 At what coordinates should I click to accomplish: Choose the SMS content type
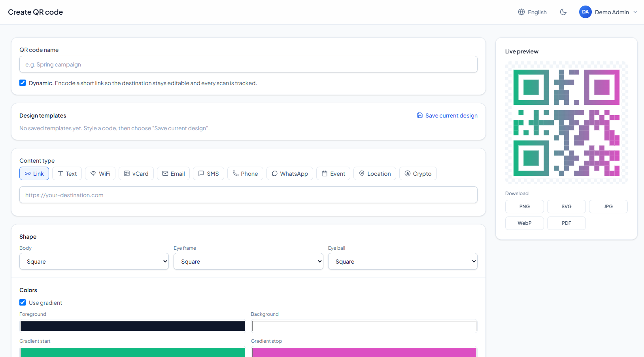click(x=209, y=174)
